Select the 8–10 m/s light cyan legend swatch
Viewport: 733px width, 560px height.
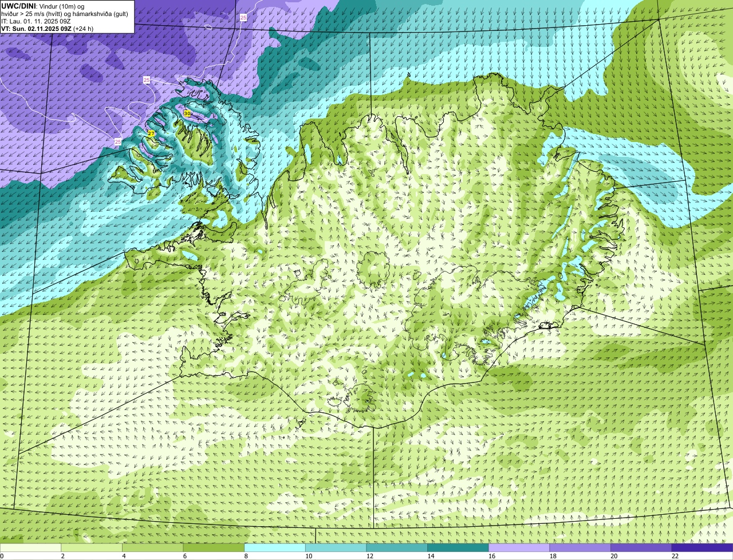pyautogui.click(x=275, y=547)
